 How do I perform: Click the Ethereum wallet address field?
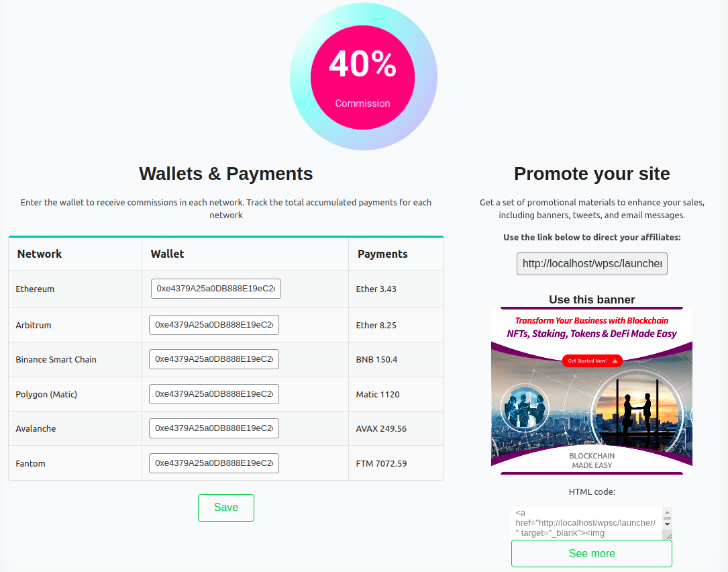[216, 289]
